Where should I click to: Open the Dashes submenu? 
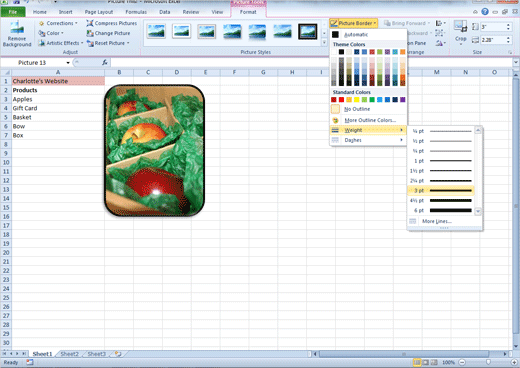pyautogui.click(x=368, y=140)
